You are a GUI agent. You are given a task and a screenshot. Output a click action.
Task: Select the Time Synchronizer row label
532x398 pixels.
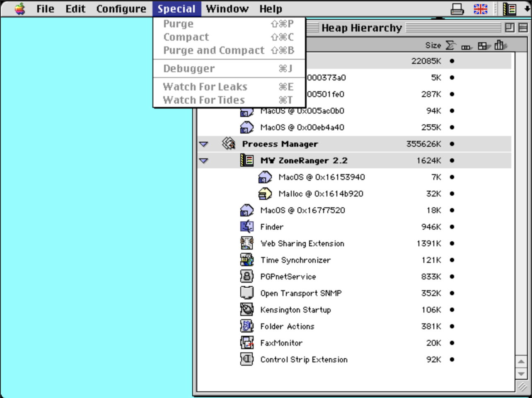(295, 260)
